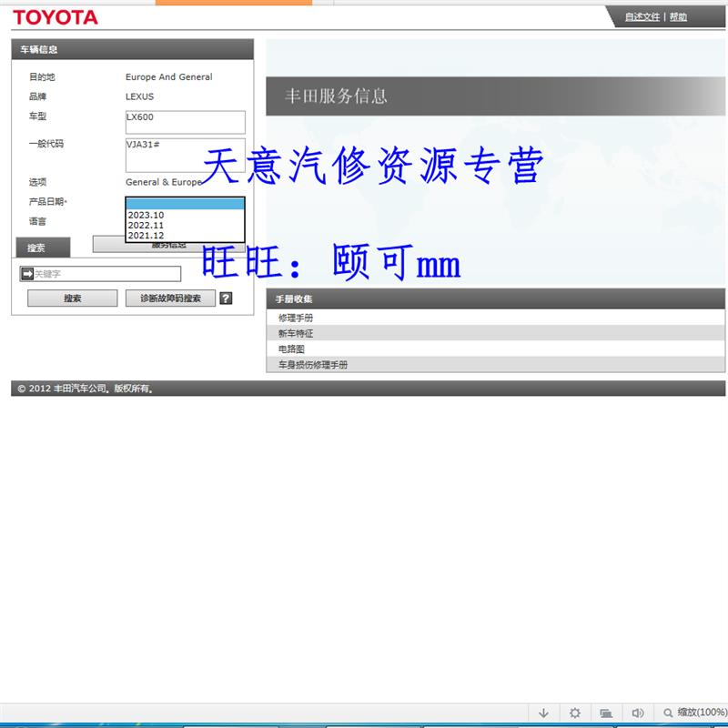Click the Europe And General destination value

pyautogui.click(x=169, y=77)
